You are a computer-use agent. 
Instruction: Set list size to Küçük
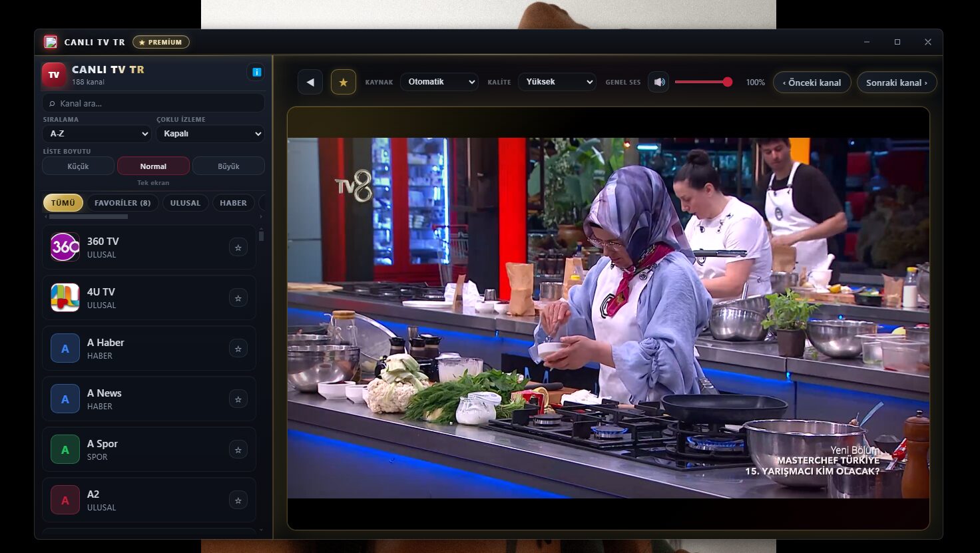(x=78, y=166)
